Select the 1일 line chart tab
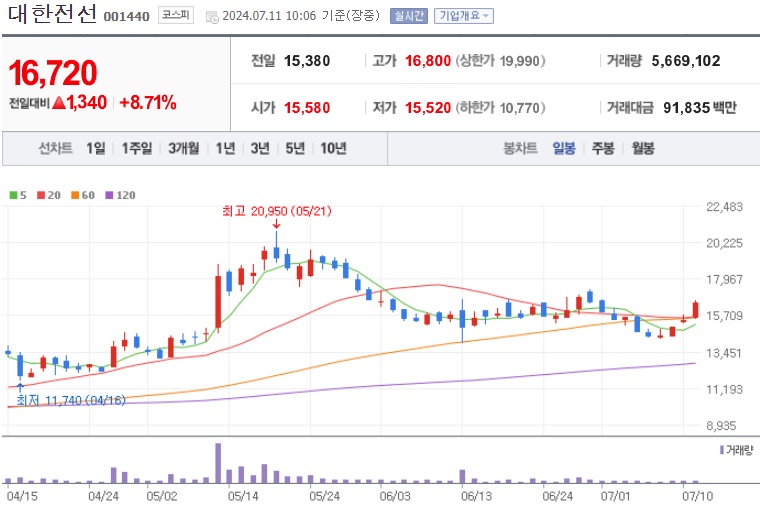 (95, 148)
